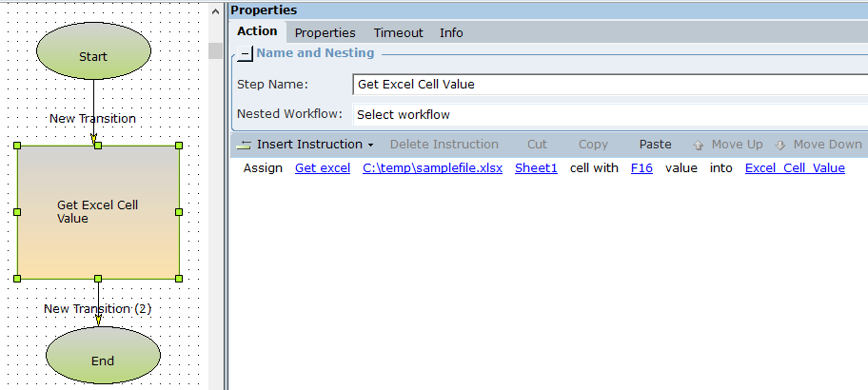Click the C:\temp\samplefile.xlsx file path link

pos(432,168)
